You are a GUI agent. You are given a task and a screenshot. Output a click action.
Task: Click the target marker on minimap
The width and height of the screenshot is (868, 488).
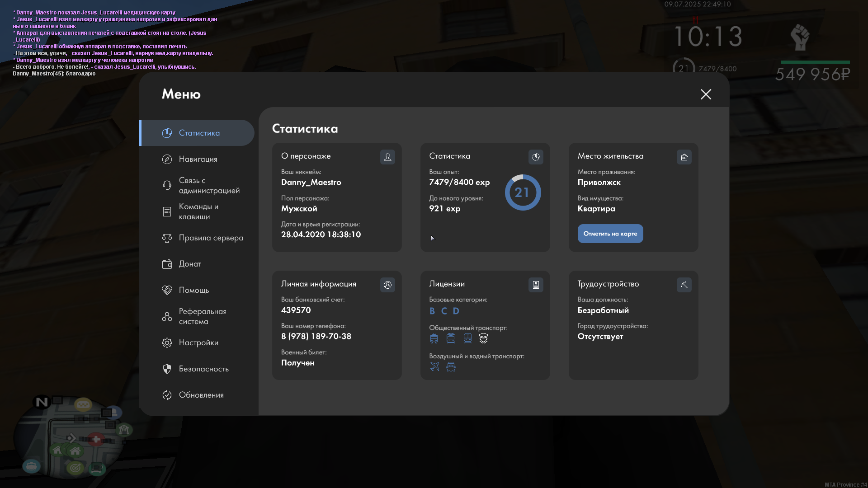click(75, 468)
